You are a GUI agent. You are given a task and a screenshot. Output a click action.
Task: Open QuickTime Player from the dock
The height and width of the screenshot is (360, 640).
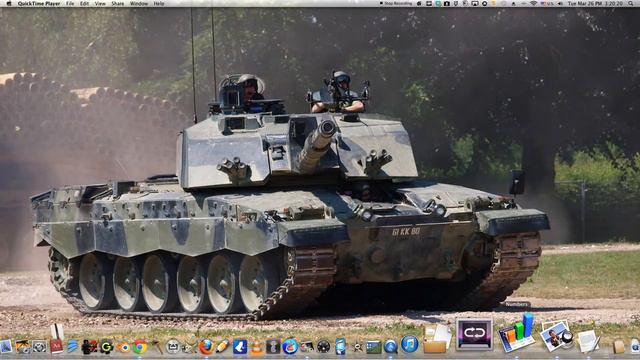tap(391, 346)
